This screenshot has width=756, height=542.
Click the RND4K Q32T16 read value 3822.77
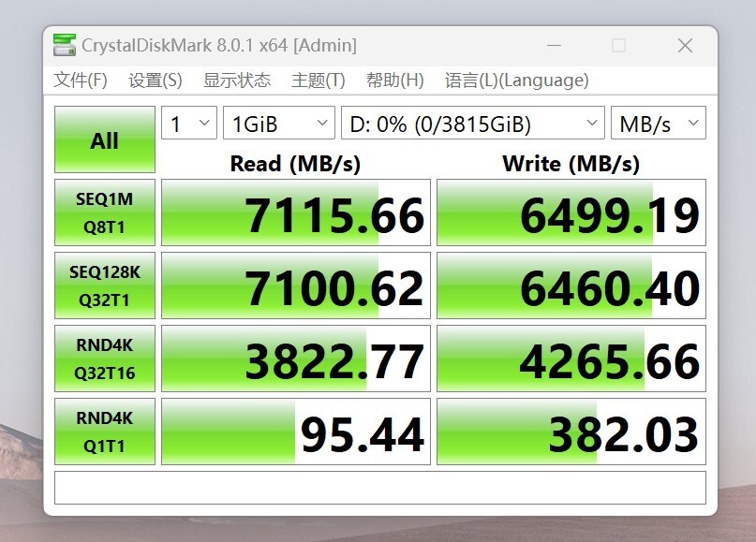(x=295, y=359)
